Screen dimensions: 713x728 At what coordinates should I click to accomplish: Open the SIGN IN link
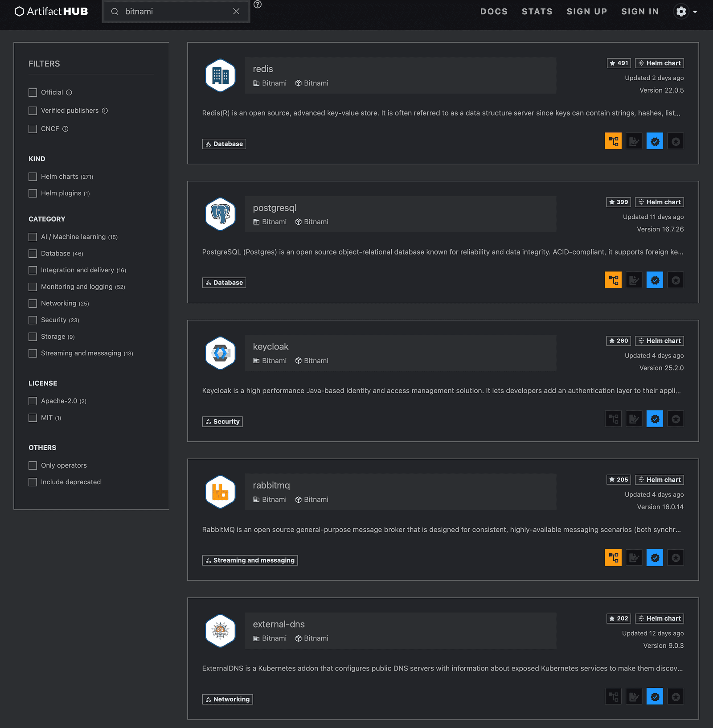click(x=640, y=12)
